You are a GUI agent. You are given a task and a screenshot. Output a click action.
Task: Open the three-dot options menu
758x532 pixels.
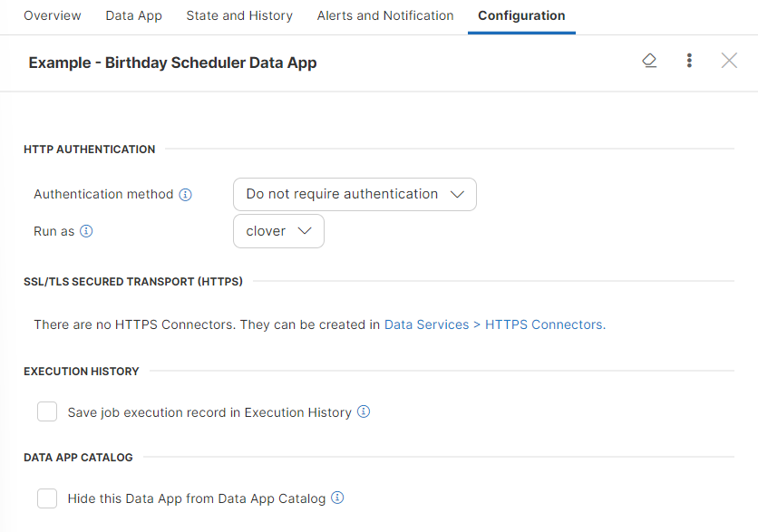689,60
